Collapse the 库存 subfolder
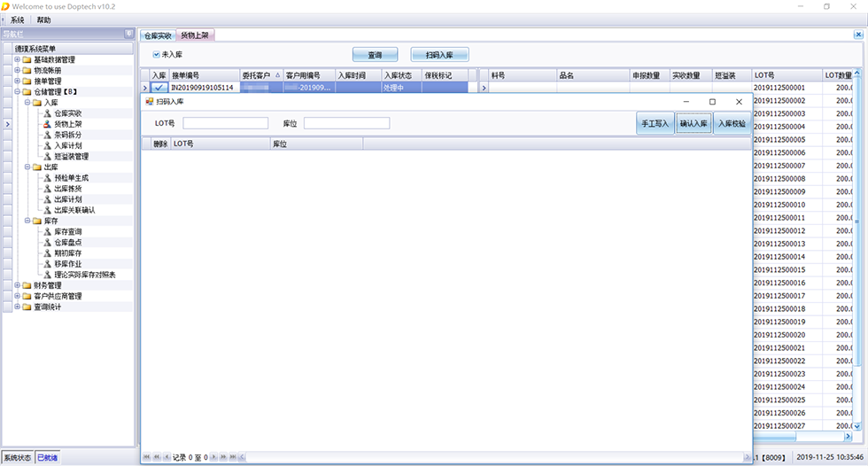The height and width of the screenshot is (466, 868). point(27,221)
